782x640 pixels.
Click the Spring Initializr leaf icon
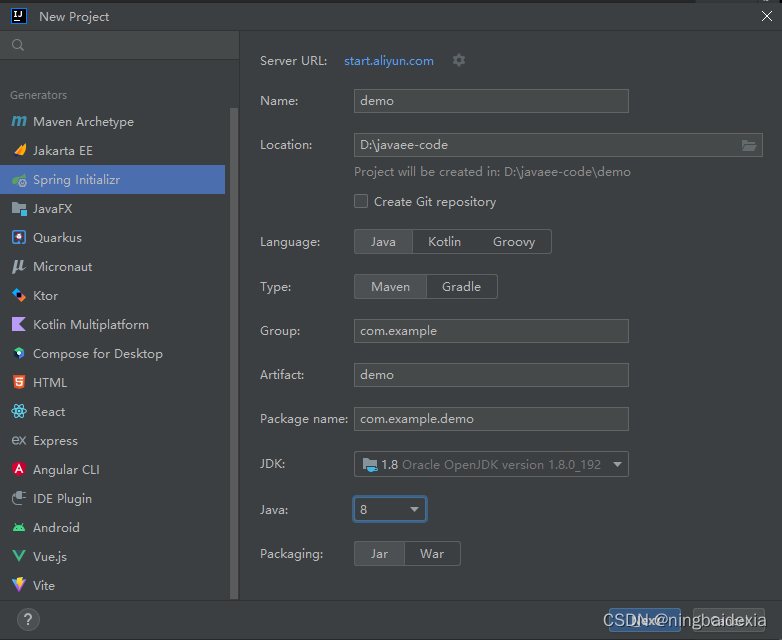[x=19, y=180]
